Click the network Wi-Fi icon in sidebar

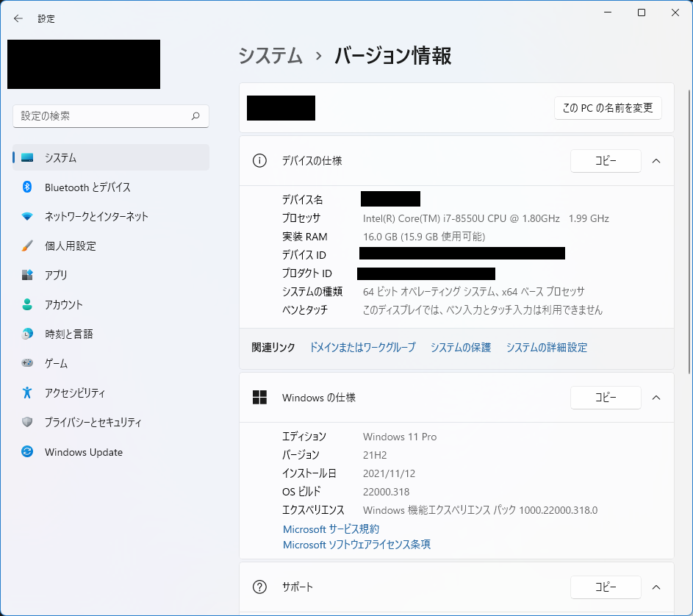coord(27,217)
